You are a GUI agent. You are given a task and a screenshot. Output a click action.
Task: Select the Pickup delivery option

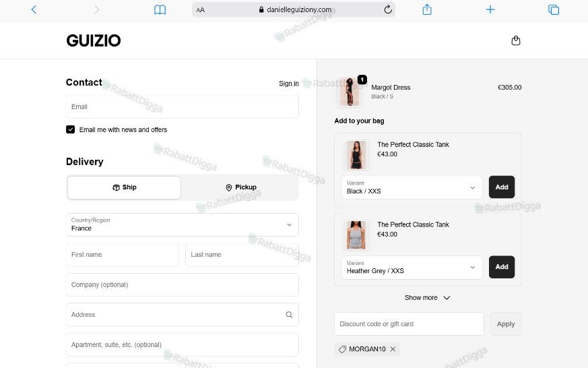pyautogui.click(x=241, y=187)
